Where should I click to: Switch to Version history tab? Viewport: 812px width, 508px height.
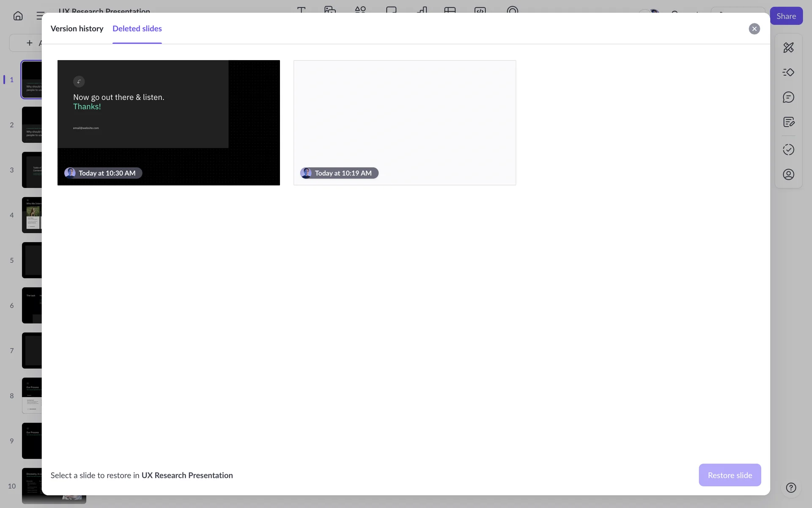77,29
